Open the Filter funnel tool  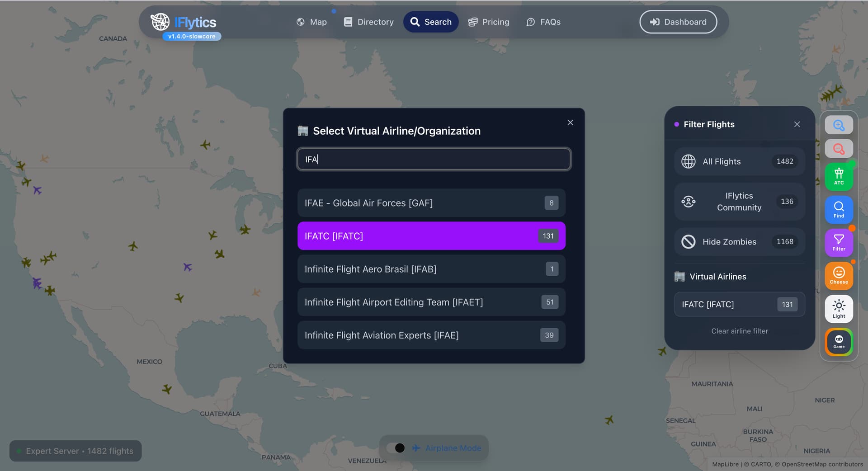(839, 243)
